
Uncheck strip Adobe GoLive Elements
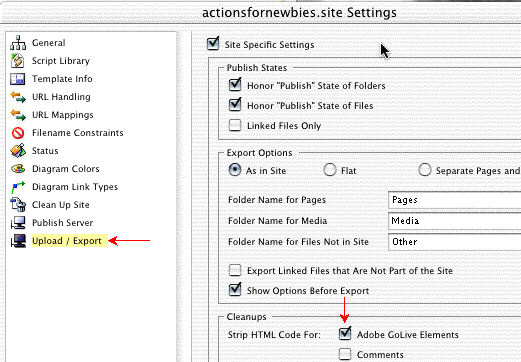click(x=345, y=334)
